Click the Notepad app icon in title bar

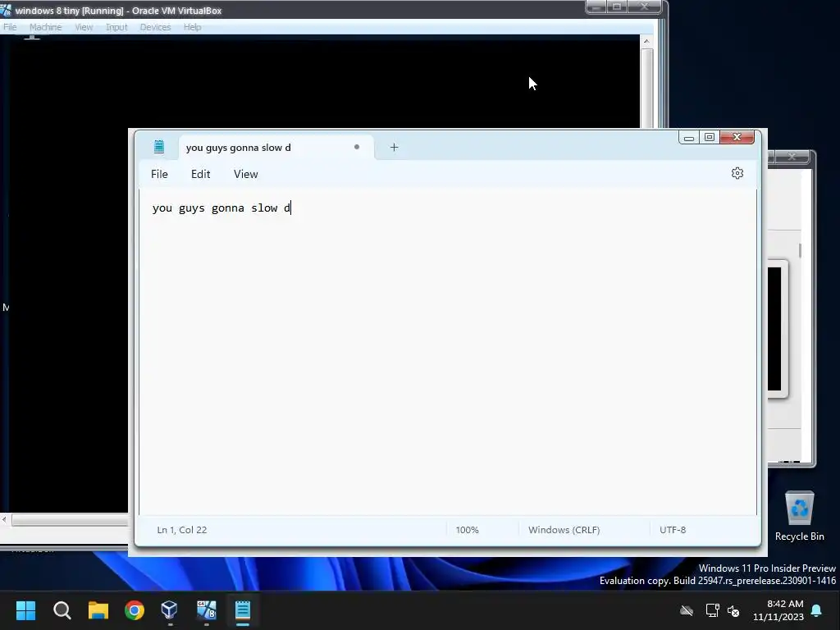click(x=158, y=147)
